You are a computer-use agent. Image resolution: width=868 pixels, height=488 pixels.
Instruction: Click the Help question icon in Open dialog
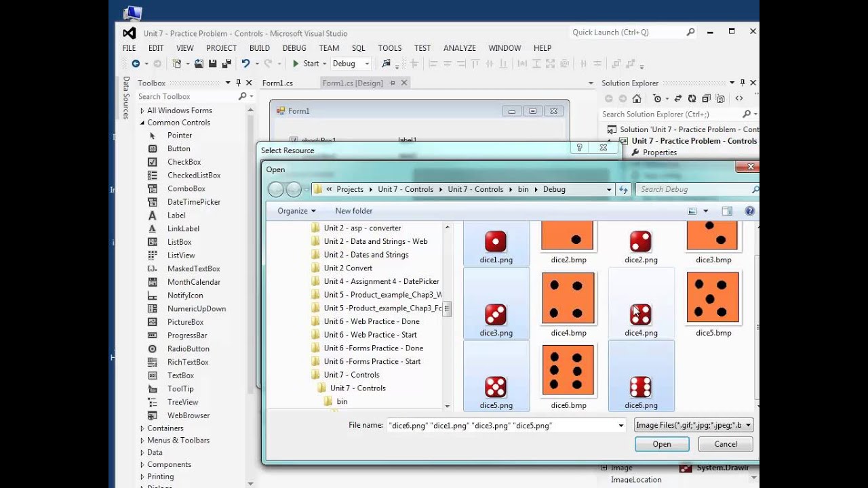tap(749, 211)
